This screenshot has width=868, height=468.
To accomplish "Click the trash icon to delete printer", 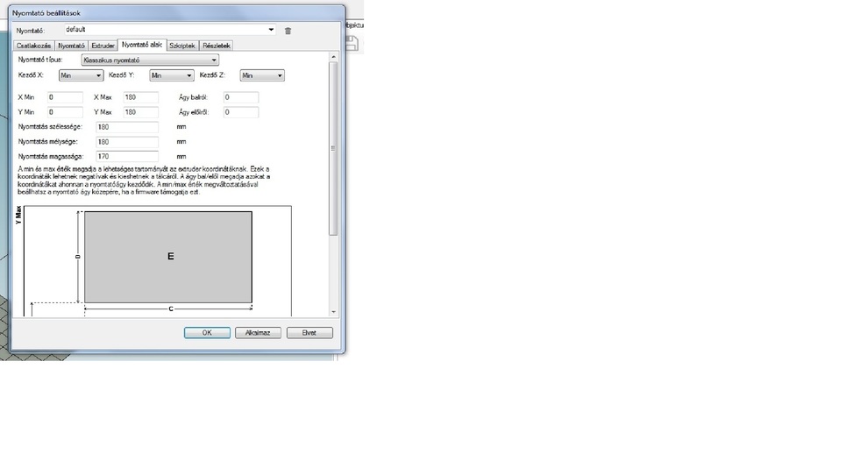I will (x=288, y=31).
